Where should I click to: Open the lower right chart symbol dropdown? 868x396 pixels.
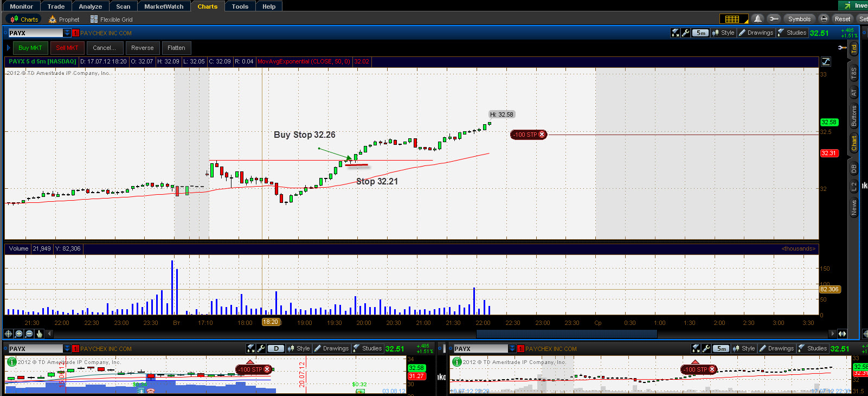[512, 349]
